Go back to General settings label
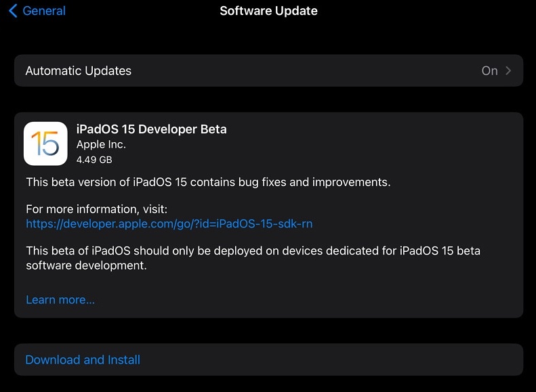 (44, 11)
